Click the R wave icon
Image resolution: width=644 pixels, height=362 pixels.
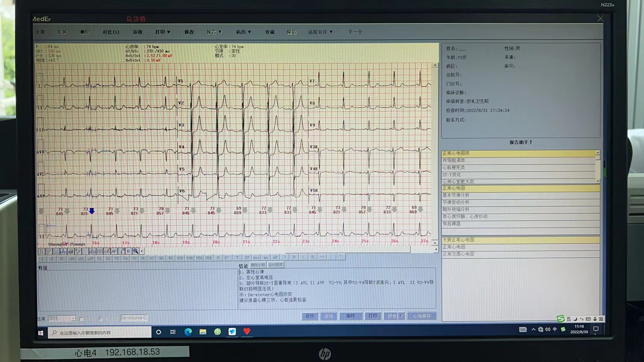pos(128,251)
